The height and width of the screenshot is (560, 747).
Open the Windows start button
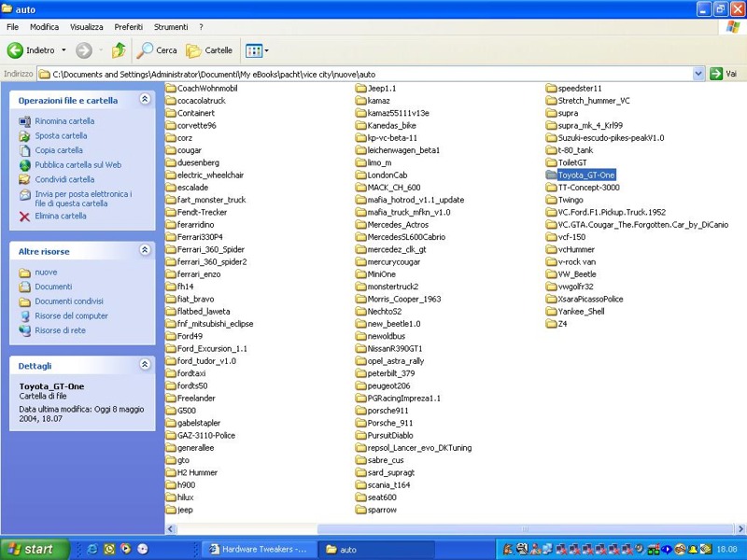pos(35,549)
